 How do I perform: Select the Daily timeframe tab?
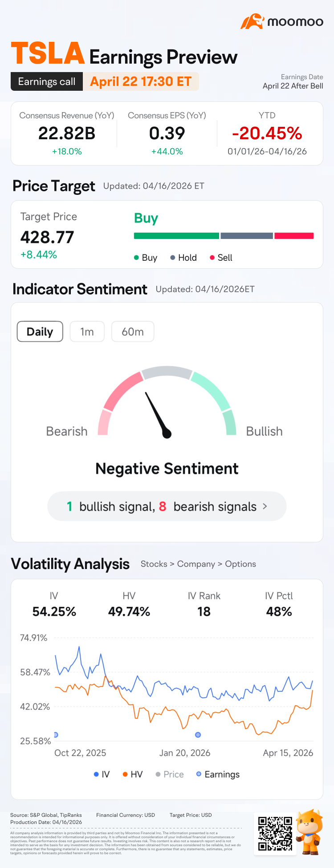point(40,331)
